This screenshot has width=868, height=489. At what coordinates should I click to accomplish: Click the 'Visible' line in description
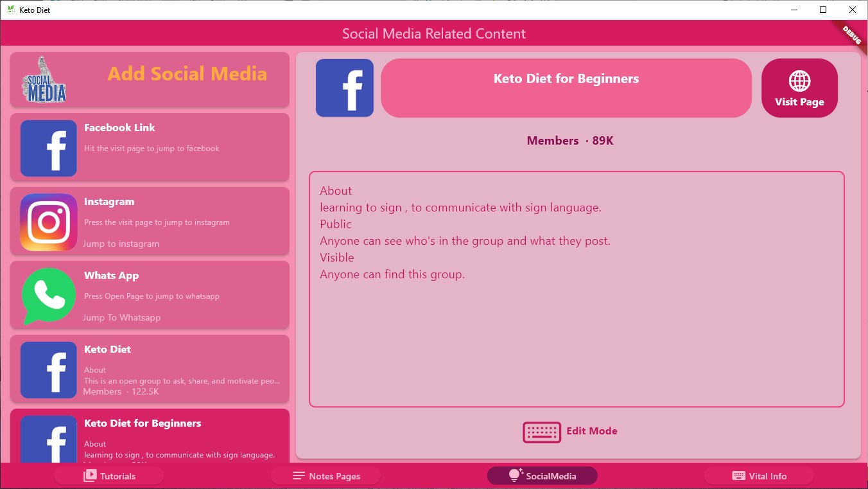click(337, 258)
